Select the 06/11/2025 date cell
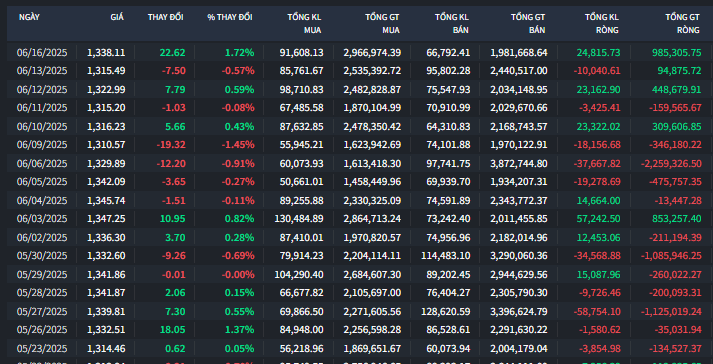Screen dimensions: 713x364 tap(42, 108)
